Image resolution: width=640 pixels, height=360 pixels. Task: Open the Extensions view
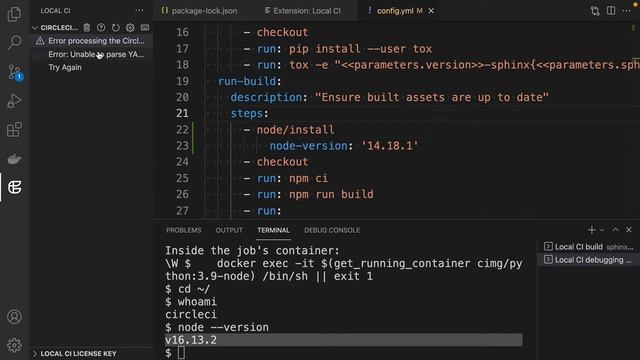pos(14,129)
